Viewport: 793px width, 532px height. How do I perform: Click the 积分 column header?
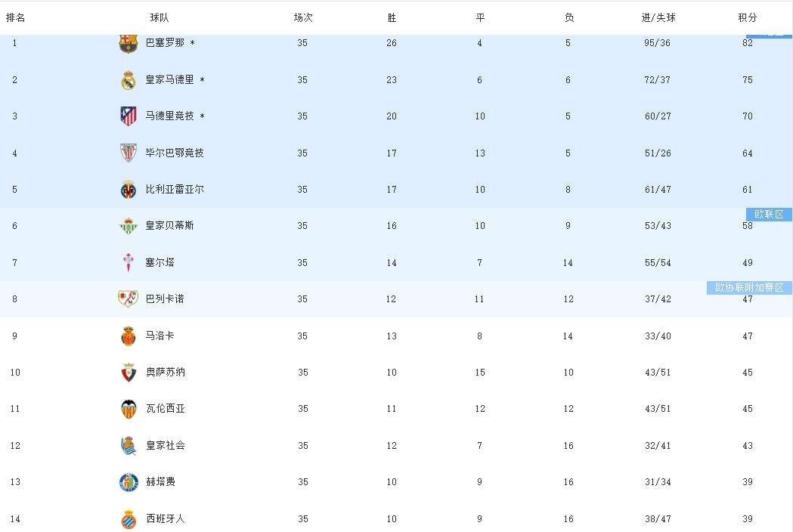tap(747, 17)
